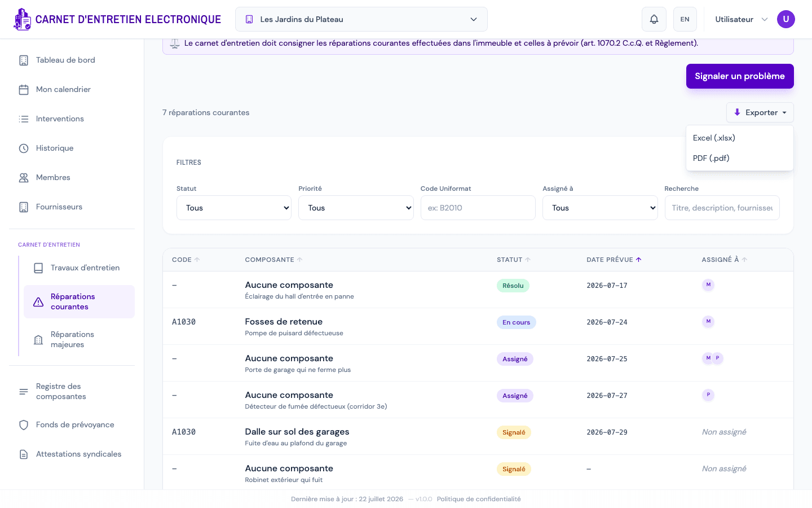
Task: Click the Code Uniformat input field
Action: tap(478, 208)
